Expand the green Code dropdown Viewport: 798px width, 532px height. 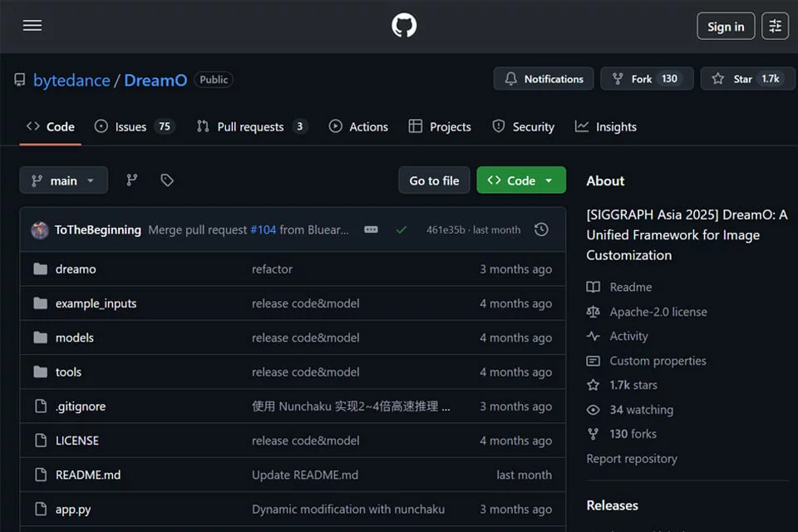pos(521,180)
